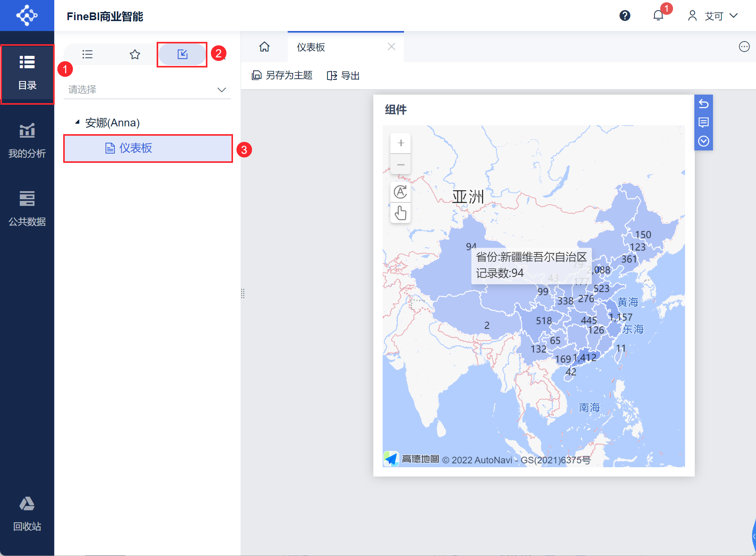Switch to the favorites star view

tap(135, 54)
